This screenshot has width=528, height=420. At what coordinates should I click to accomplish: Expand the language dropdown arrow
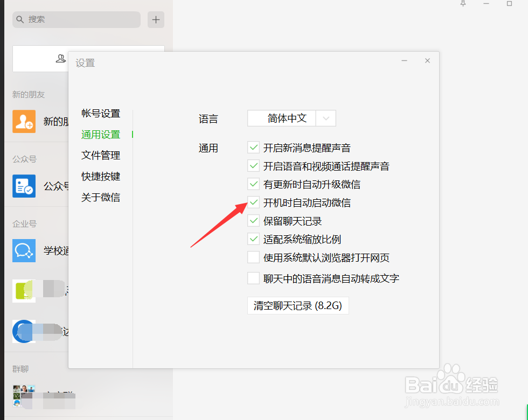click(325, 118)
